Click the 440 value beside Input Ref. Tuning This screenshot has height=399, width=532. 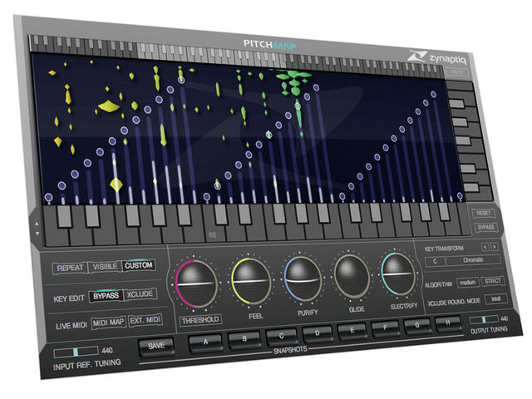coord(107,350)
